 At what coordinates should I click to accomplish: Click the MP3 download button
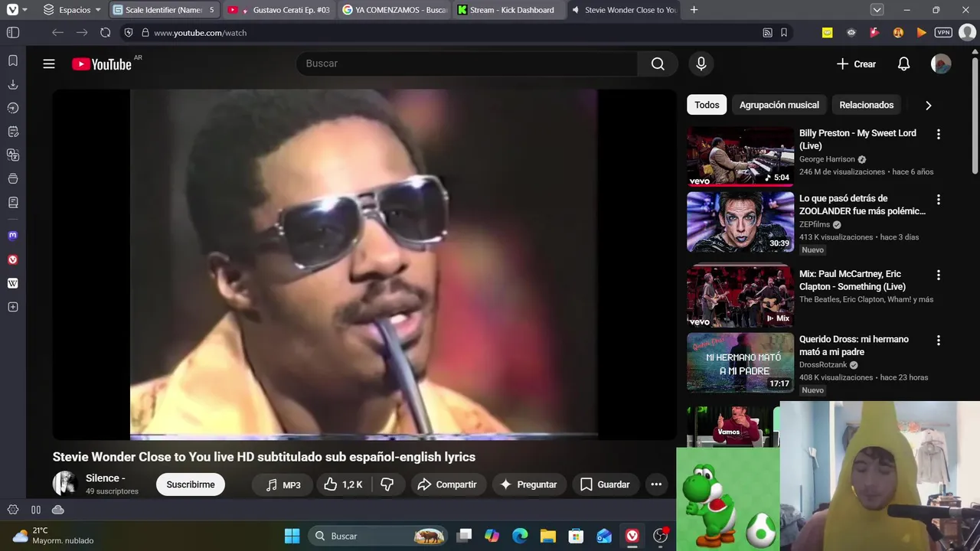[x=283, y=484]
